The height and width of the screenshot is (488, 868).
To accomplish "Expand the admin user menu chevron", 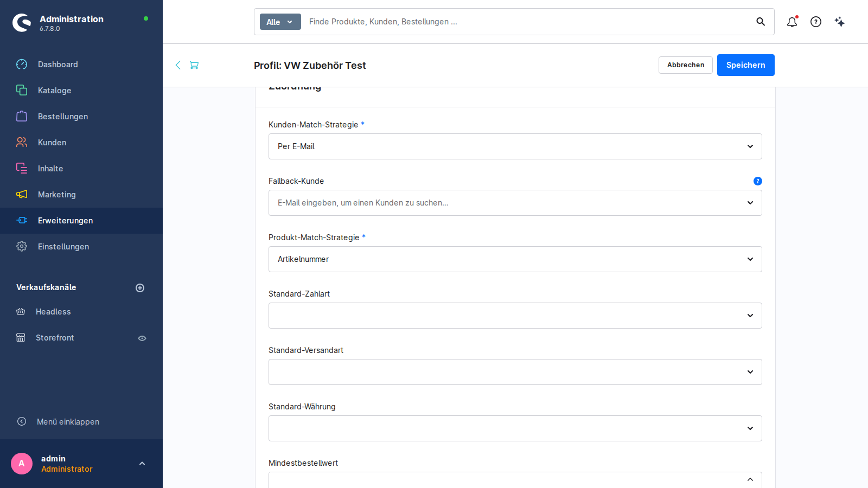I will (x=142, y=464).
